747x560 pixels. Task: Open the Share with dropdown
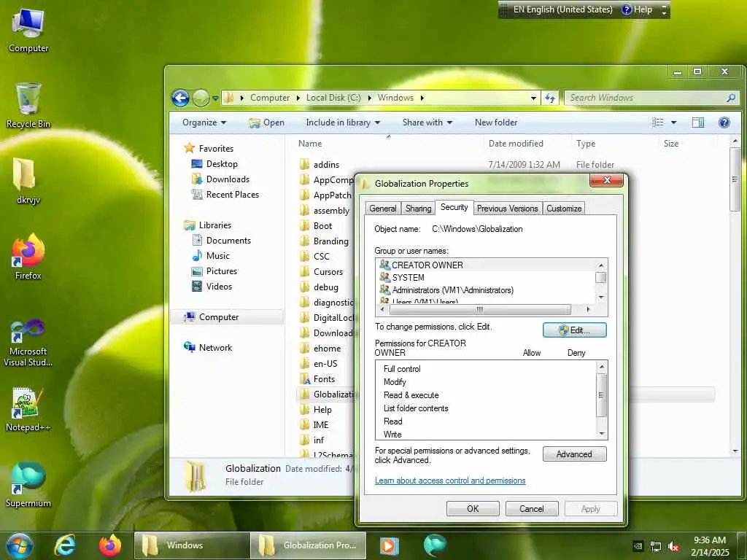tap(427, 122)
